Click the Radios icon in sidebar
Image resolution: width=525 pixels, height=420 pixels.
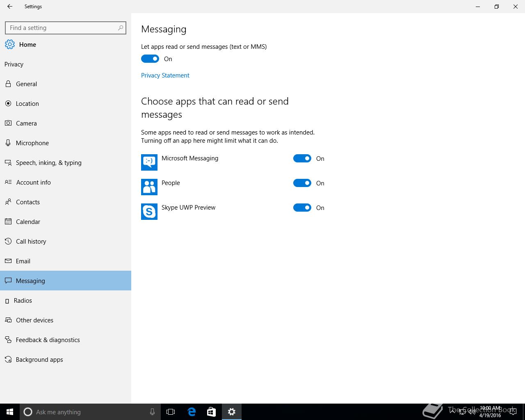pos(7,301)
